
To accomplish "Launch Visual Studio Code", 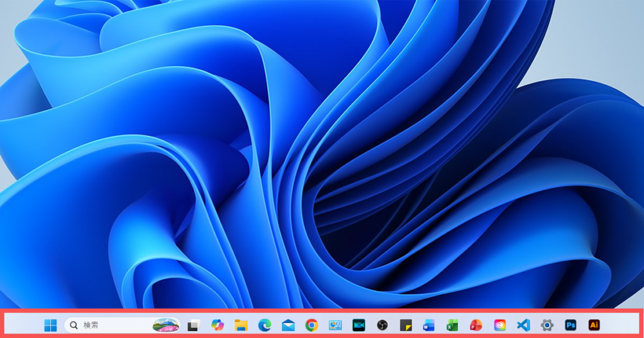I will point(523,325).
